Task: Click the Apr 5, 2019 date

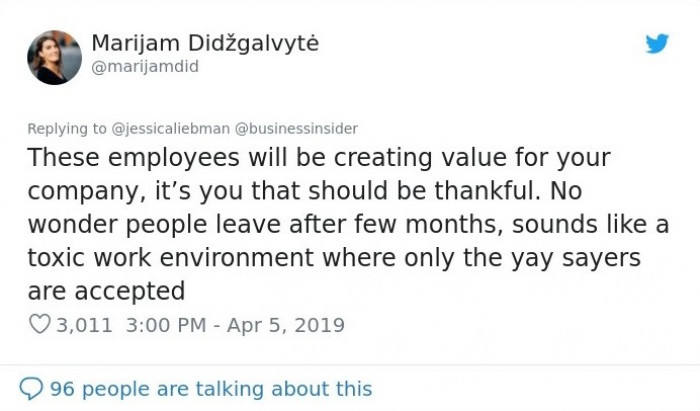Action: pyautogui.click(x=286, y=325)
